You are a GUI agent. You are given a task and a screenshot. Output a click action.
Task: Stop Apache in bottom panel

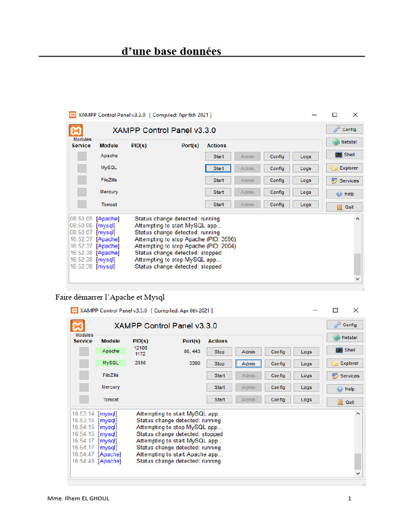(219, 352)
